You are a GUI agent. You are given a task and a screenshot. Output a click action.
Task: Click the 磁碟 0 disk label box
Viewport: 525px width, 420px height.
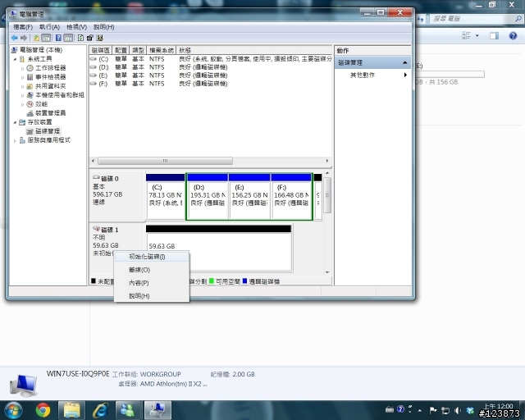coord(117,197)
